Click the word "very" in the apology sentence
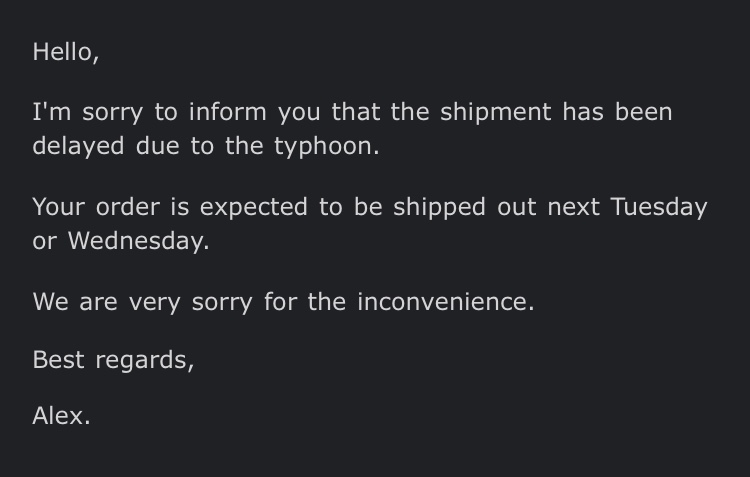The image size is (750, 477). [154, 303]
